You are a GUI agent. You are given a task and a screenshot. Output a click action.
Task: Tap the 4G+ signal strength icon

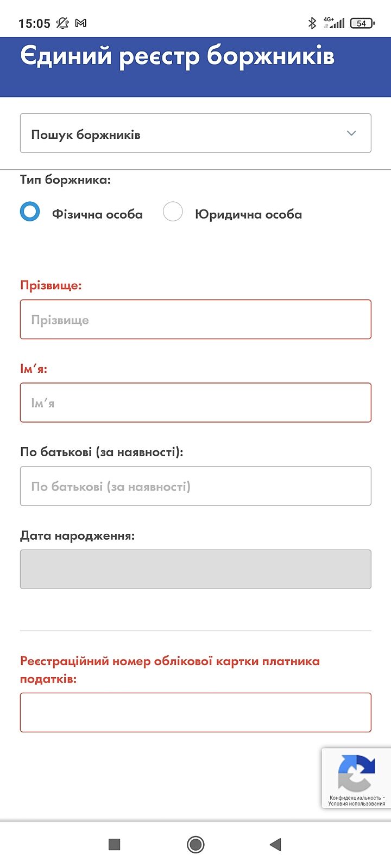[333, 23]
